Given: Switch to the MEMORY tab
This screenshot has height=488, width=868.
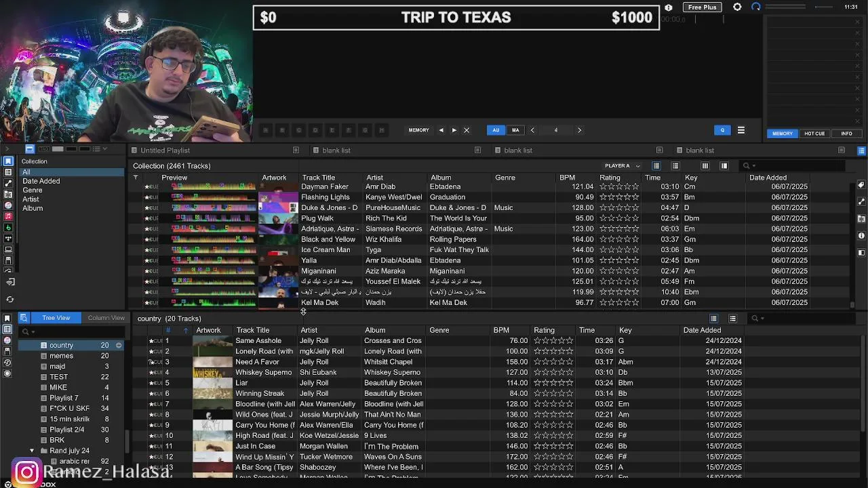Looking at the screenshot, I should [x=782, y=134].
